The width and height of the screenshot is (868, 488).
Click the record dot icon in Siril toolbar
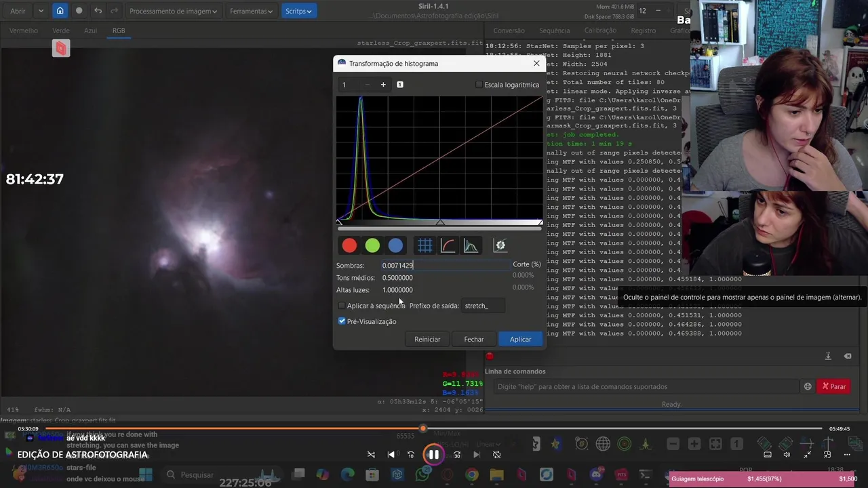click(x=79, y=11)
